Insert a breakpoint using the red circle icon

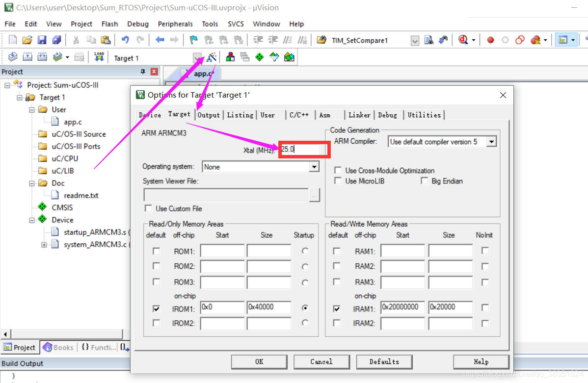point(490,40)
